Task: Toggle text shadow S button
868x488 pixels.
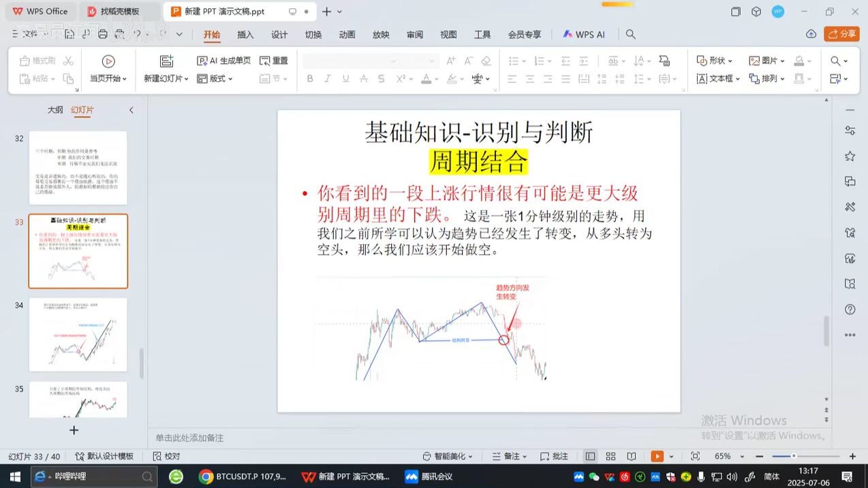Action: 382,78
